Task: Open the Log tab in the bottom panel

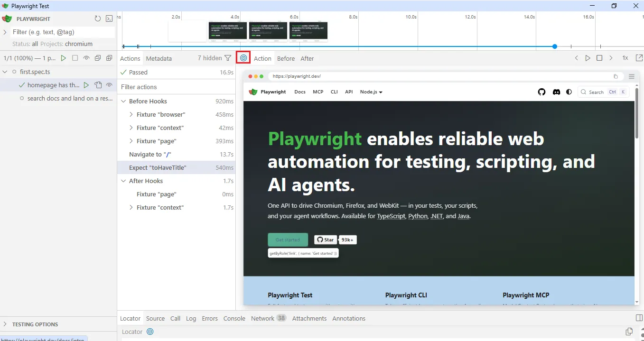Action: [x=191, y=318]
